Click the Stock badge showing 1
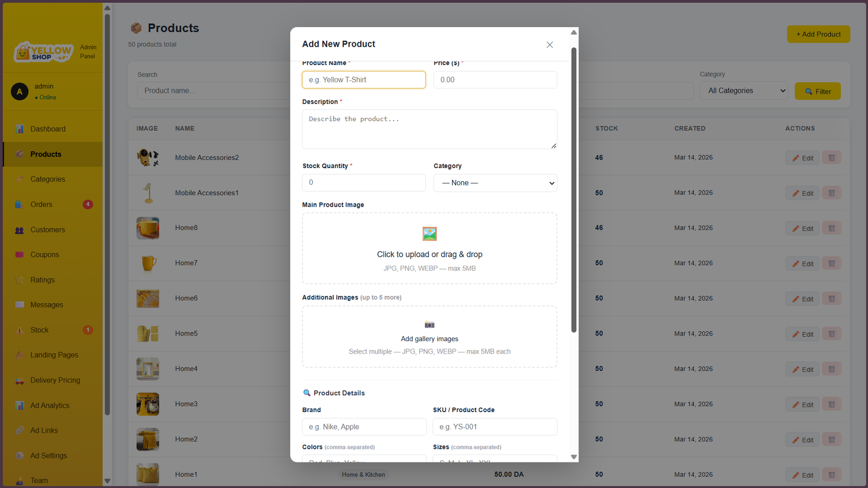Screen dimensions: 868x488 [88, 330]
